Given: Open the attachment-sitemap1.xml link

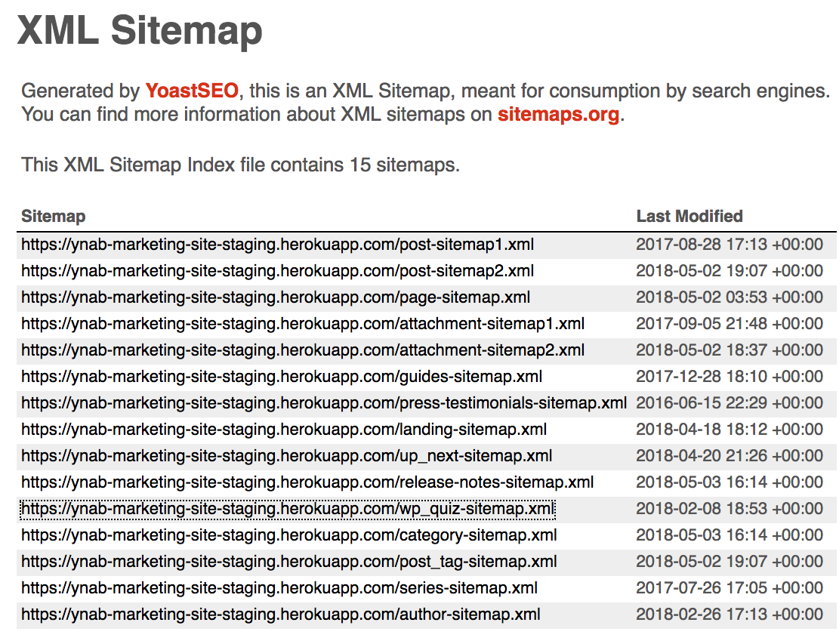Looking at the screenshot, I should (302, 324).
